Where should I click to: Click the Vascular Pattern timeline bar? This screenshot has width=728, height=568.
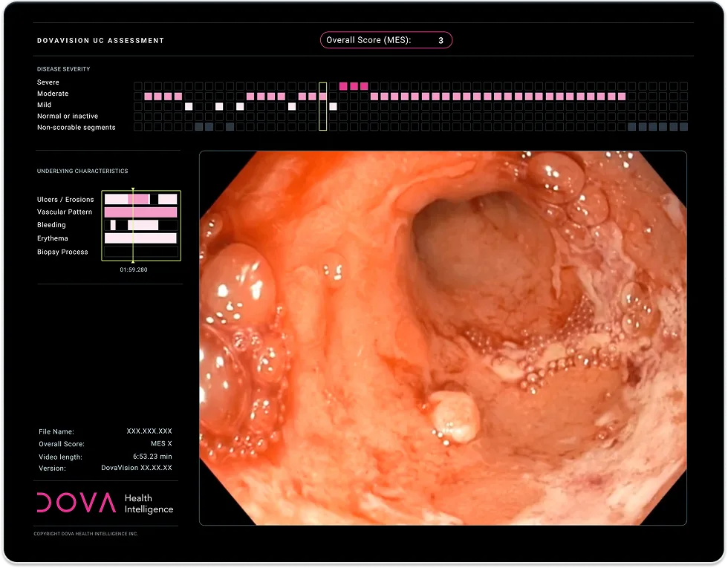click(140, 212)
